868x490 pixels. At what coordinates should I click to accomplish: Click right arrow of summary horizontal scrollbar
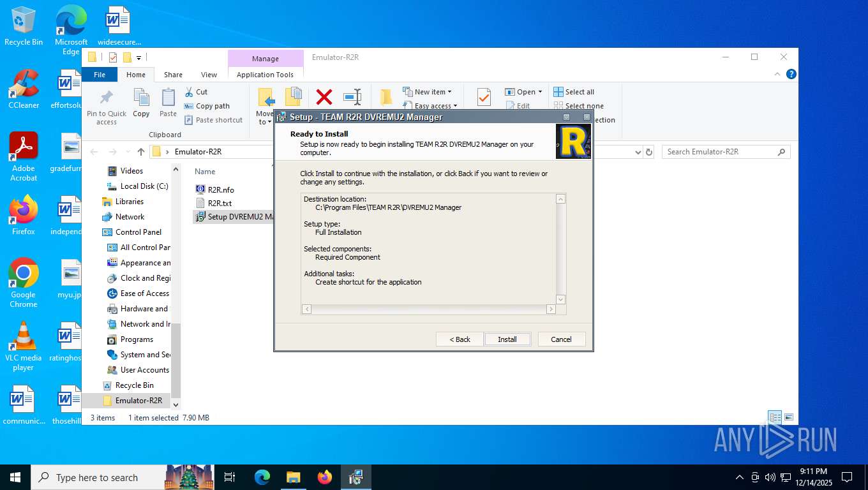click(x=551, y=309)
